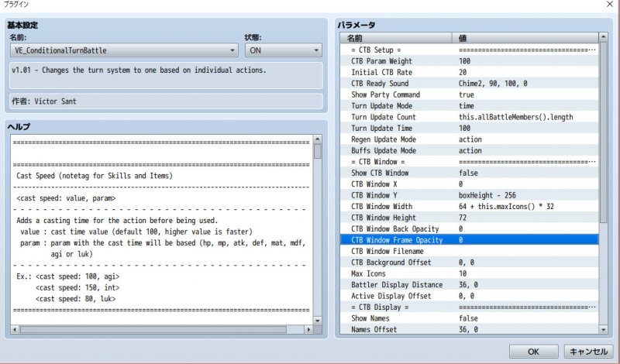Image resolution: width=620 pixels, height=364 pixels.
Task: Select the CTB Background Offset row
Action: [x=470, y=263]
